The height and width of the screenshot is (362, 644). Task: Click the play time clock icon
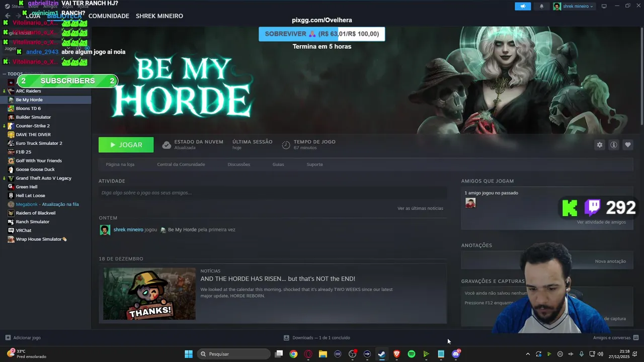pos(286,145)
